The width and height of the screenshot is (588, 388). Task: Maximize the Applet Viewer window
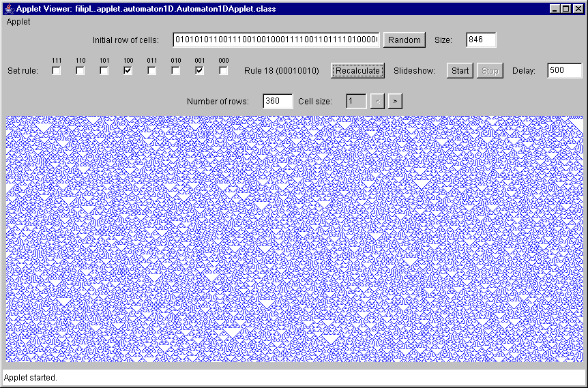pyautogui.click(x=566, y=9)
